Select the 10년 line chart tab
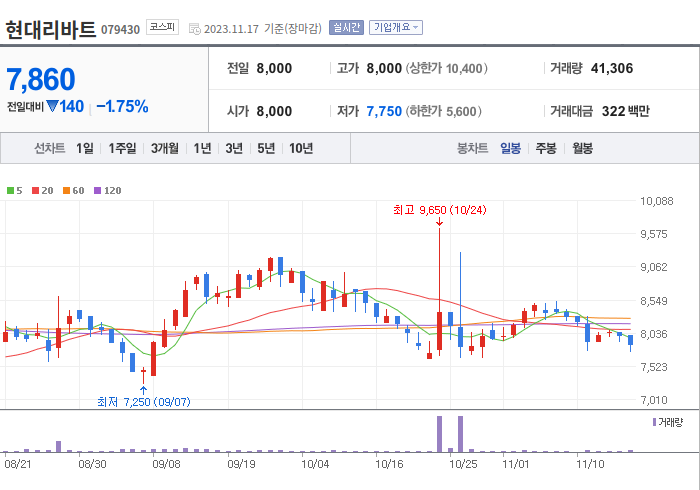Screen dimensions: 700x490 (x=301, y=148)
